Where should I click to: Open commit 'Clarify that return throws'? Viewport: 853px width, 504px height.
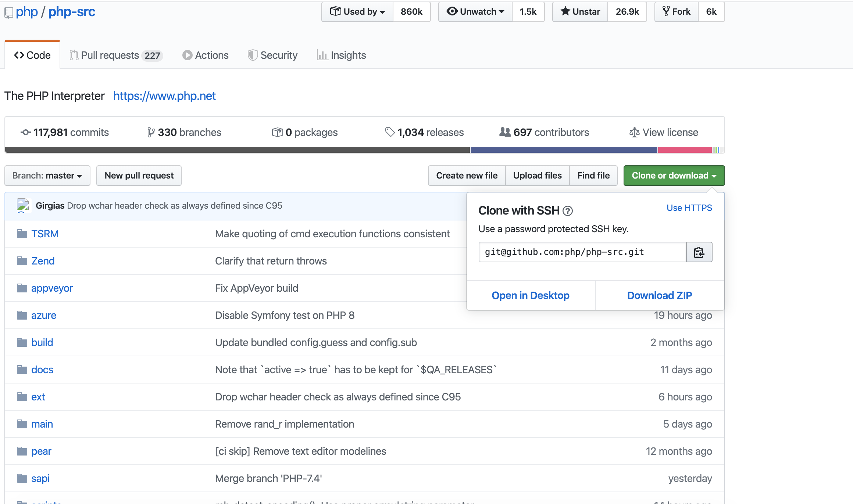click(x=271, y=261)
